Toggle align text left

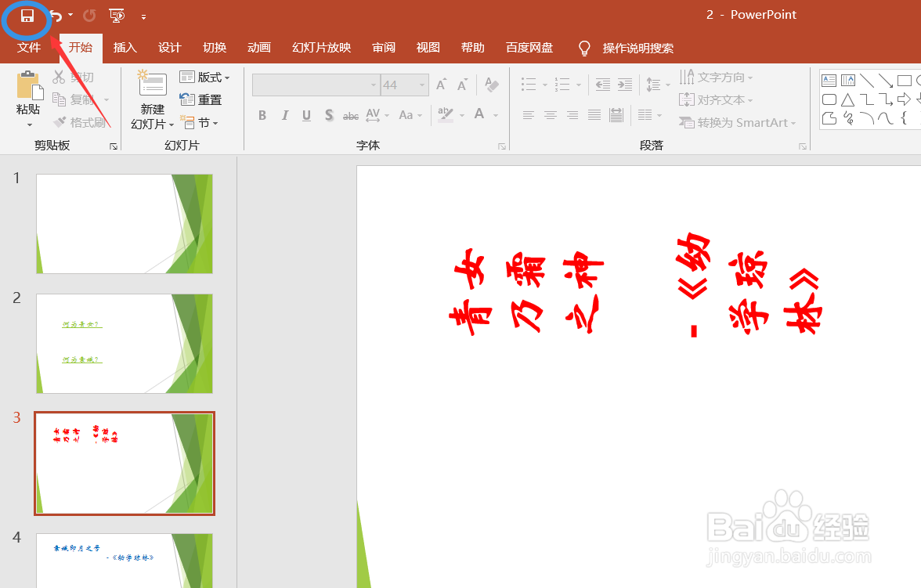click(529, 115)
